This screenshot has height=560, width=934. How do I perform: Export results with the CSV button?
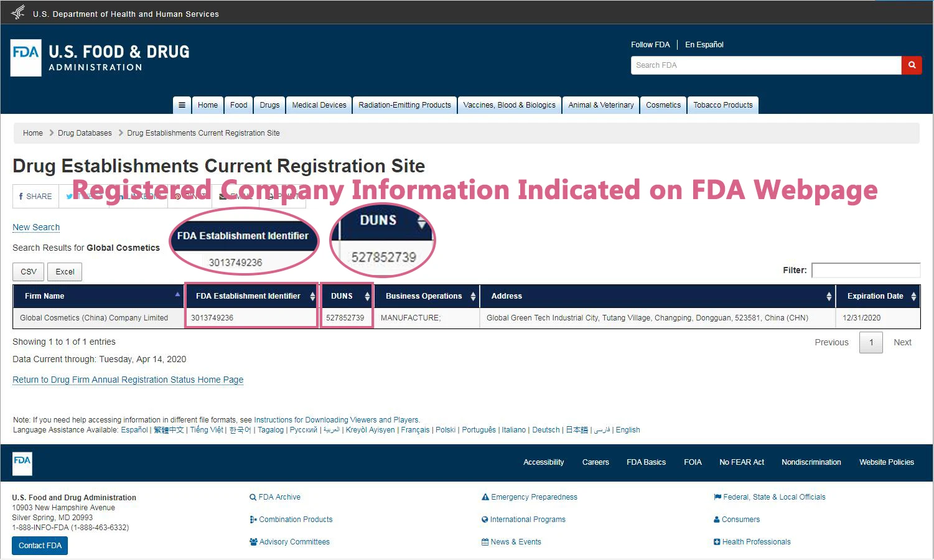click(x=29, y=272)
